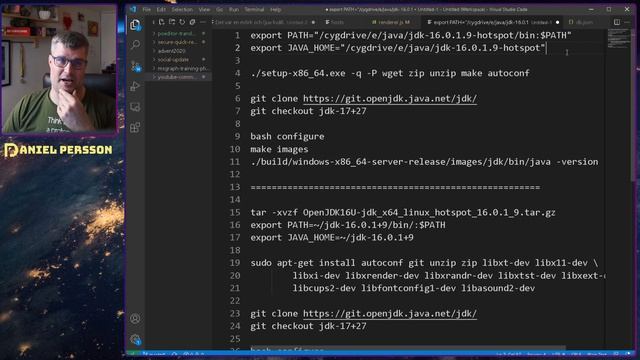Follow git.openjdk.java.net link on line 23
Screen dimensions: 640x360
[x=390, y=313]
